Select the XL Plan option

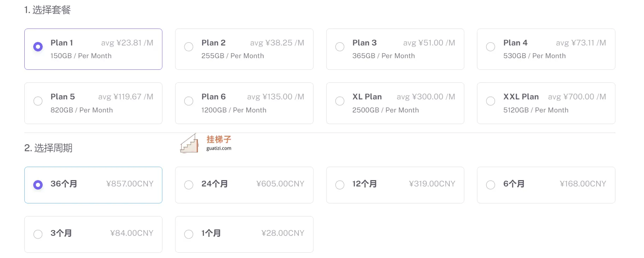tap(340, 101)
